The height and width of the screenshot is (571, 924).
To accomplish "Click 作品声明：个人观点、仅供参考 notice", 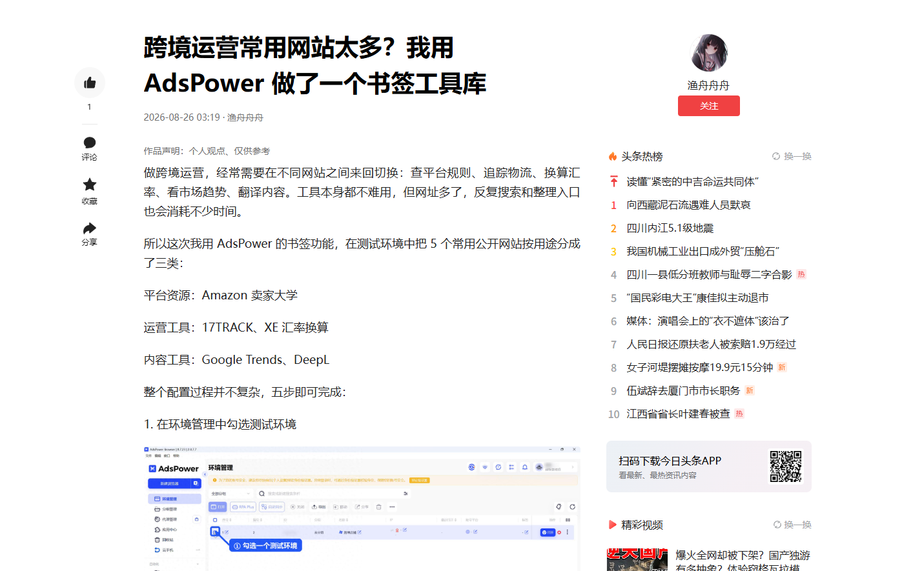I will point(207,151).
